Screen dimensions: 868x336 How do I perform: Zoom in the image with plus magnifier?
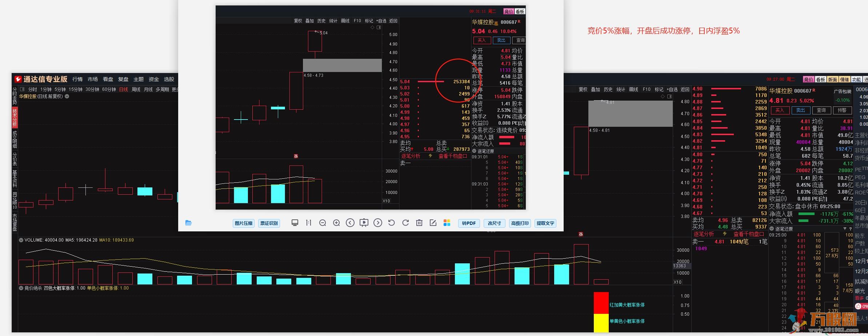tap(336, 223)
